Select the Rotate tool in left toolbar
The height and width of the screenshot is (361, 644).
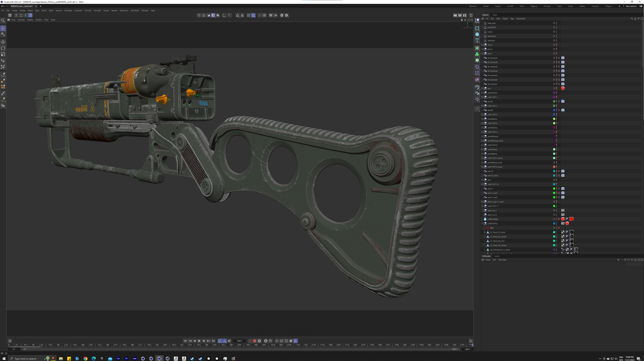tap(3, 48)
